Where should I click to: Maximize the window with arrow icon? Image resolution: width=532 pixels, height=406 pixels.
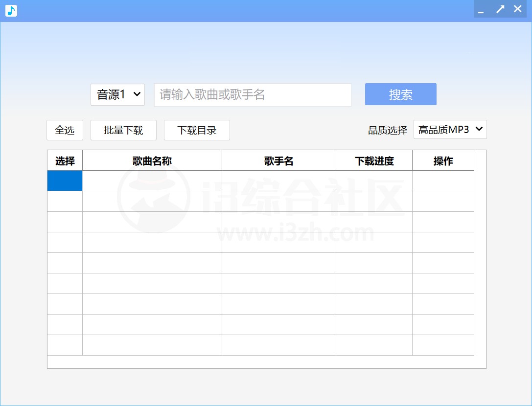500,9
